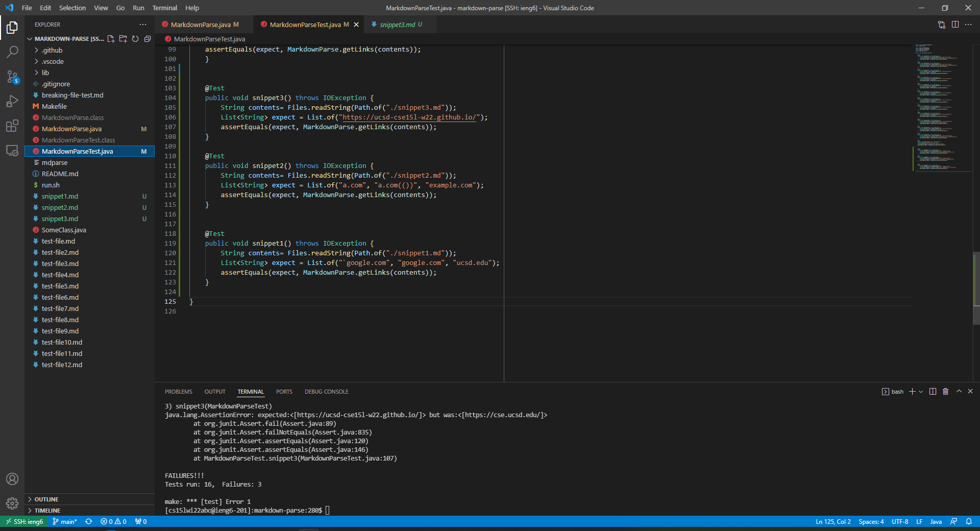Toggle notifications bell in status bar
980x531 pixels.
tap(969, 522)
